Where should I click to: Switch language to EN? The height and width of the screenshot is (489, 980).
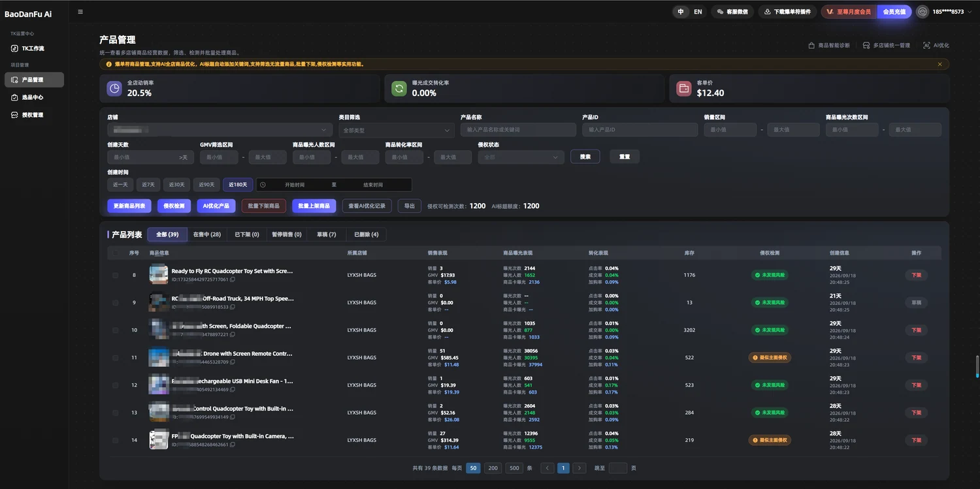tap(698, 12)
